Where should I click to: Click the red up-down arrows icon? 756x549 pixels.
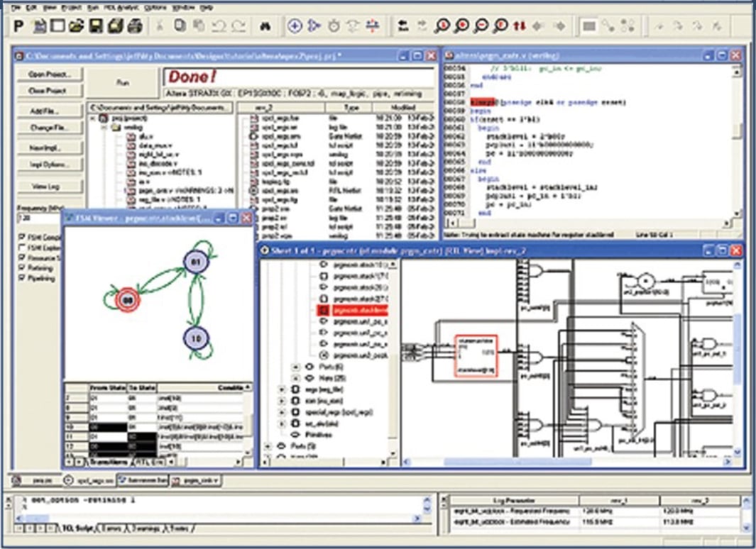pyautogui.click(x=519, y=26)
